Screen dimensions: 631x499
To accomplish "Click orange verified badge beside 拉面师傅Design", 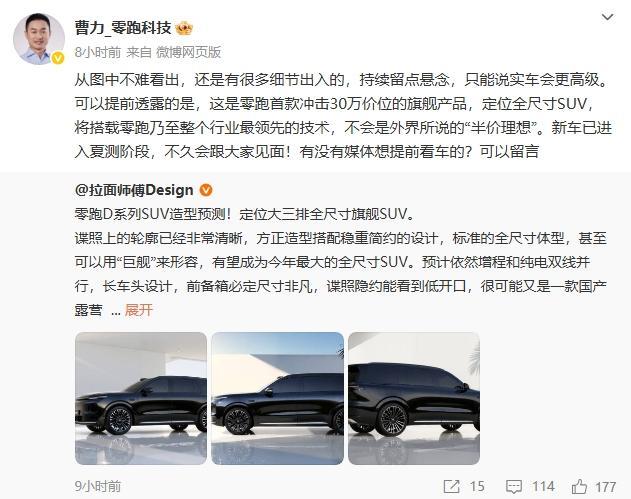I will pyautogui.click(x=206, y=190).
